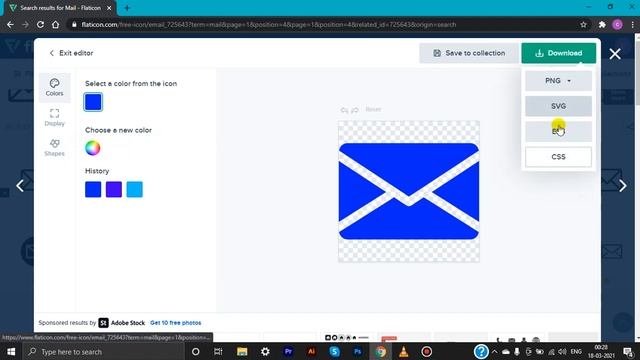Open the Shapes panel in sidebar
Image resolution: width=640 pixels, height=360 pixels.
(54, 148)
